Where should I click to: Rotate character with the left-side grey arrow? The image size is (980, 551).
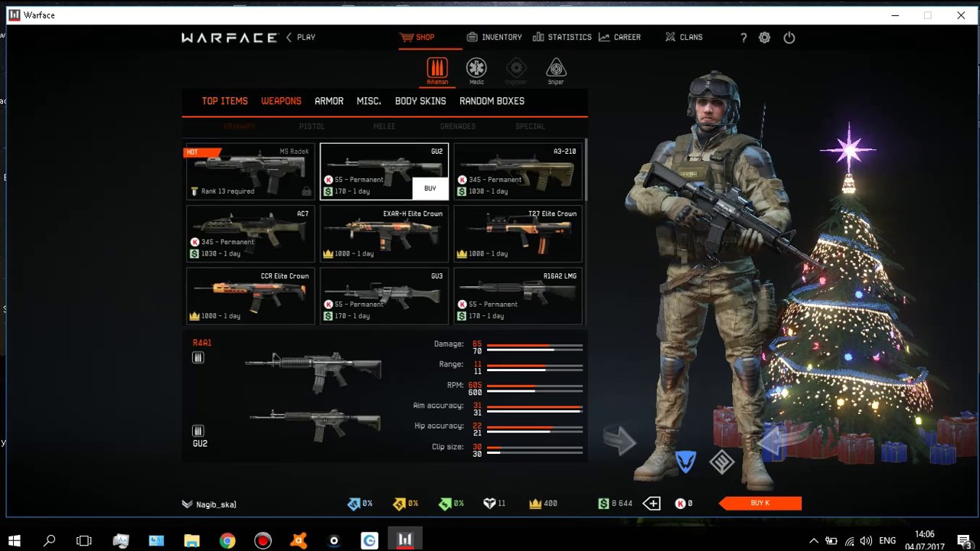click(619, 441)
